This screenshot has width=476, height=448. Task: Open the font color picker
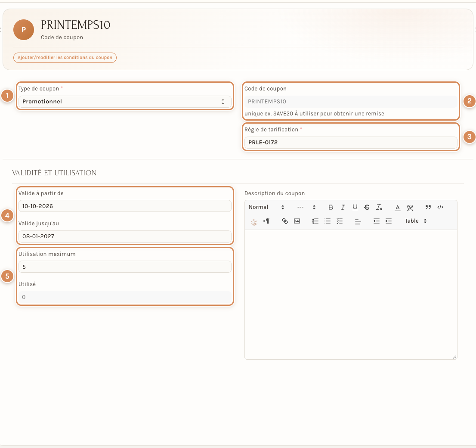[397, 208]
